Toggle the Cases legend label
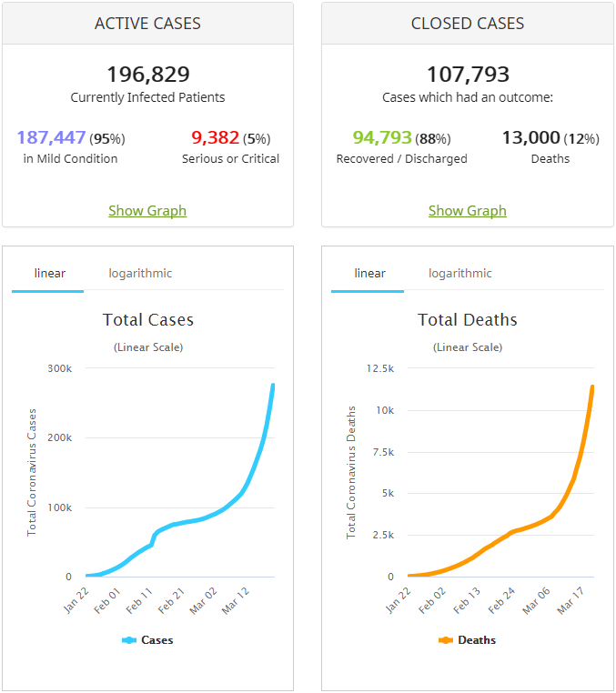The image size is (616, 693). click(157, 640)
